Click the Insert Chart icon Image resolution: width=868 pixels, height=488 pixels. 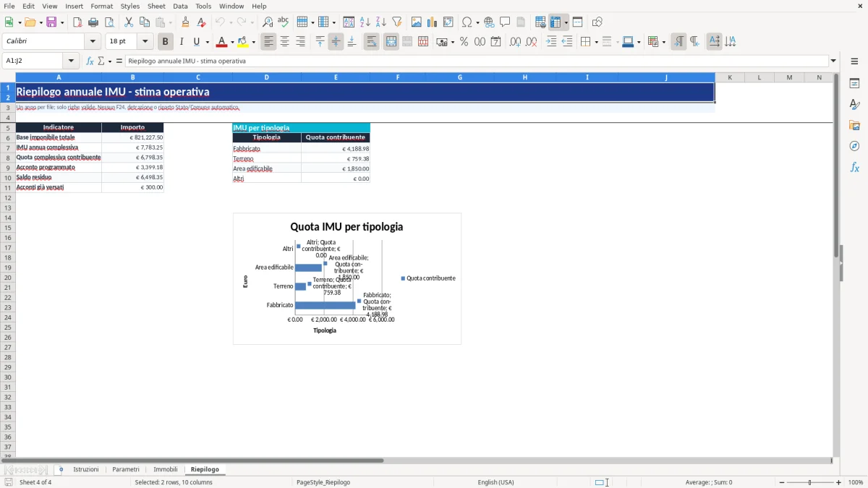coord(433,22)
